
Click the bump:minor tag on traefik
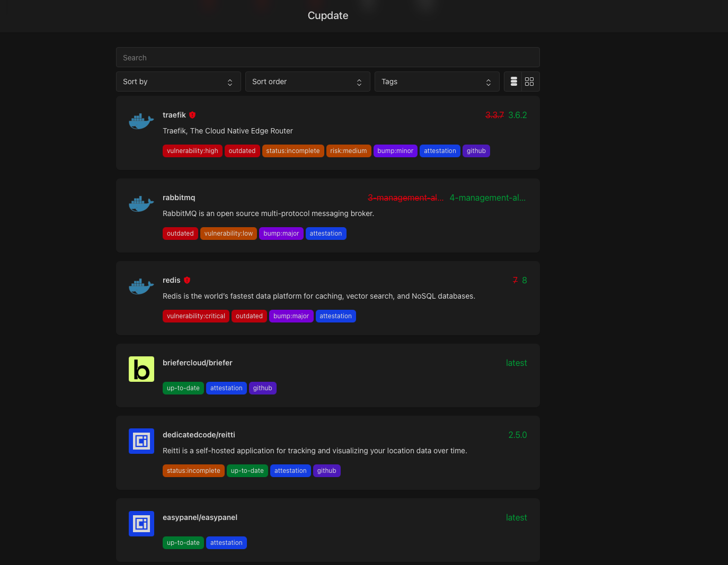tap(395, 151)
